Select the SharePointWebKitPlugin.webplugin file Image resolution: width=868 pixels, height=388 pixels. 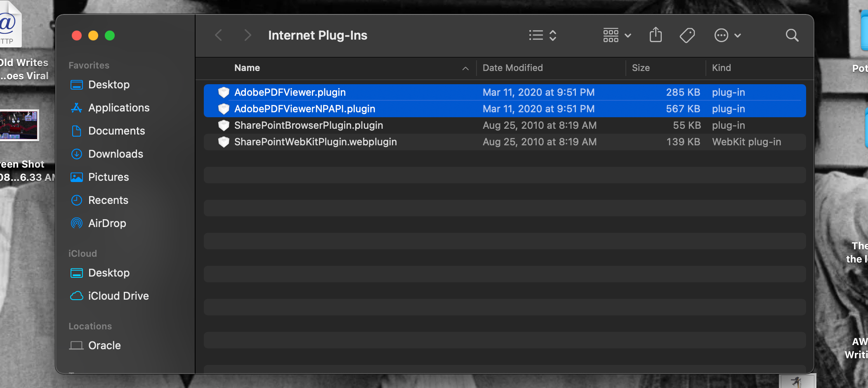click(315, 142)
